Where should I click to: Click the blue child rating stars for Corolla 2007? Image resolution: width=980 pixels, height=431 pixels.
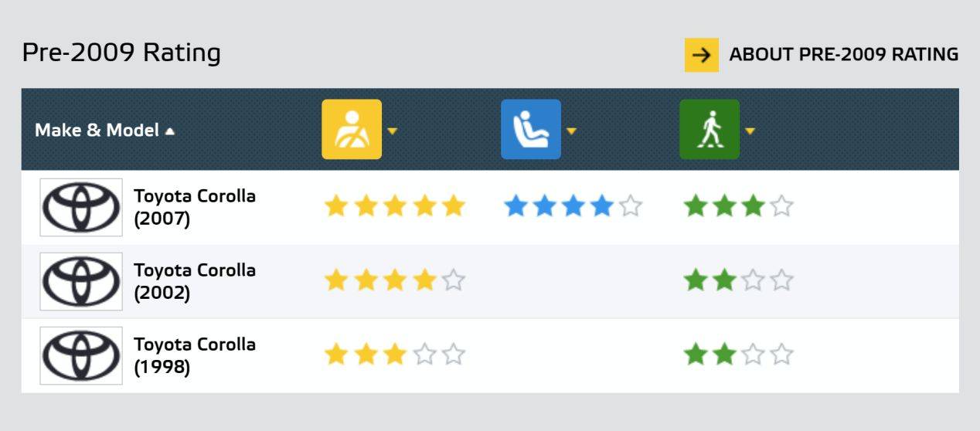(x=573, y=206)
